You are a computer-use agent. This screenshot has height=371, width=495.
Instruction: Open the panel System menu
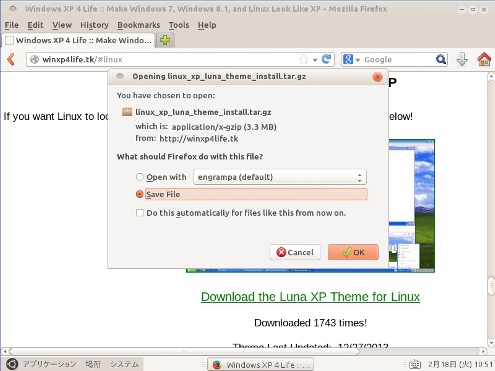point(124,364)
